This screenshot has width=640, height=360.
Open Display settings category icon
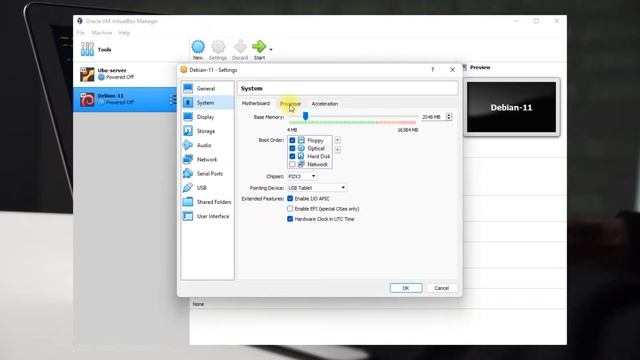[x=188, y=117]
